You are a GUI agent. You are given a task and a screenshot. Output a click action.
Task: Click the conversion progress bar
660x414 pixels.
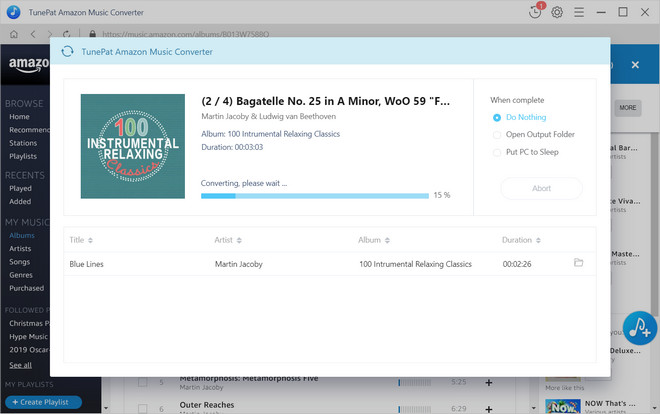[315, 196]
